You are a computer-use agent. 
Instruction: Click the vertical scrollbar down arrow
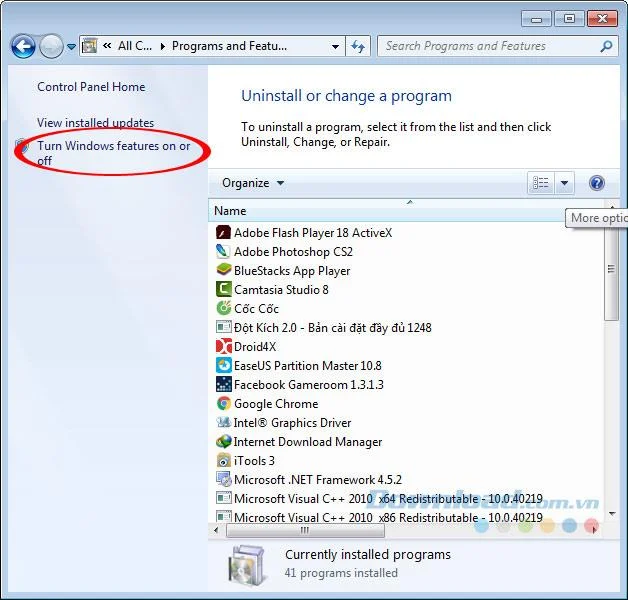[x=612, y=513]
